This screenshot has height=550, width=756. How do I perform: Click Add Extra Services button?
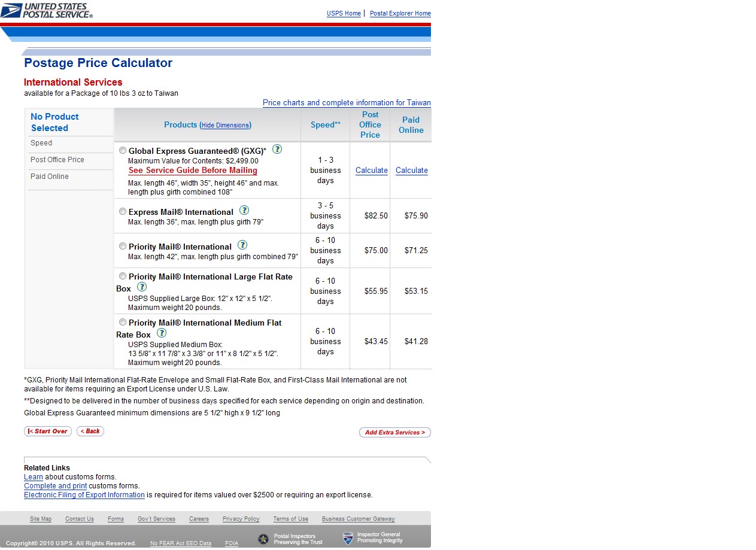[x=395, y=432]
